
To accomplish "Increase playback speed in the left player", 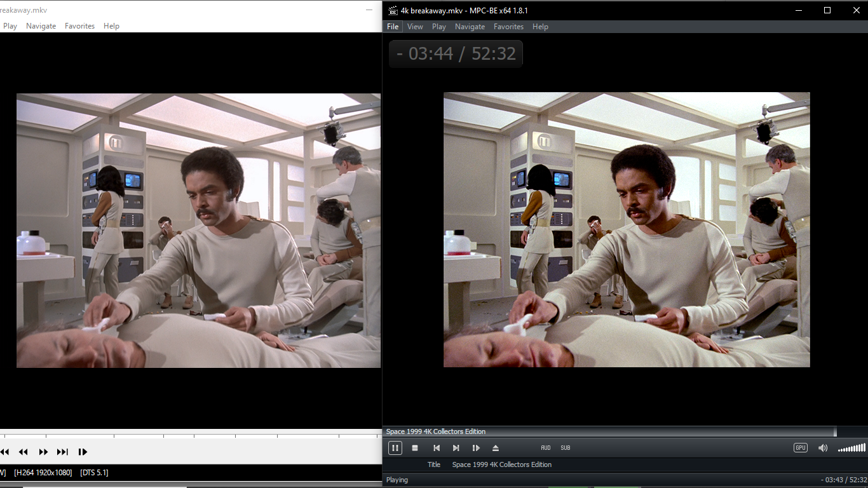I will tap(43, 452).
